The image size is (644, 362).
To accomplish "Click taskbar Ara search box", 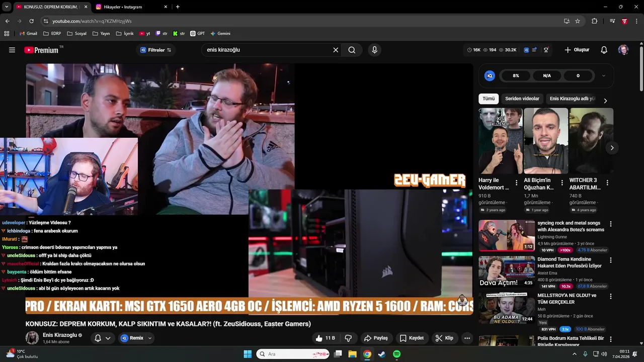I will (x=293, y=354).
